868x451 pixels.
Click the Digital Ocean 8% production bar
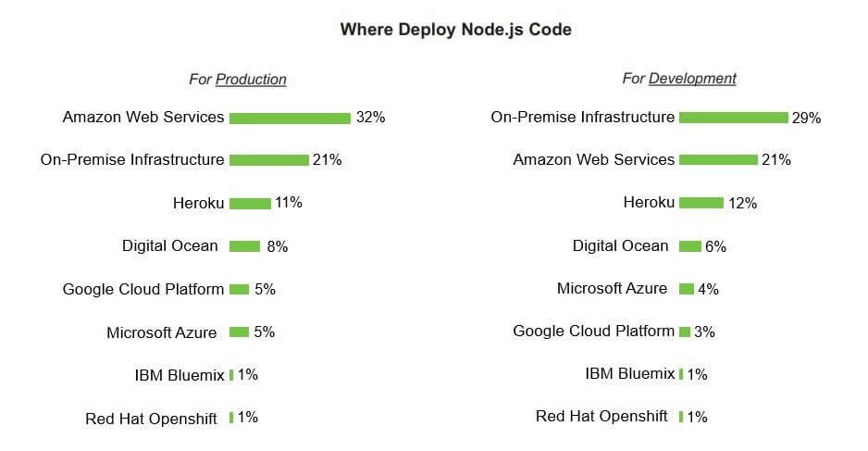pyautogui.click(x=244, y=246)
